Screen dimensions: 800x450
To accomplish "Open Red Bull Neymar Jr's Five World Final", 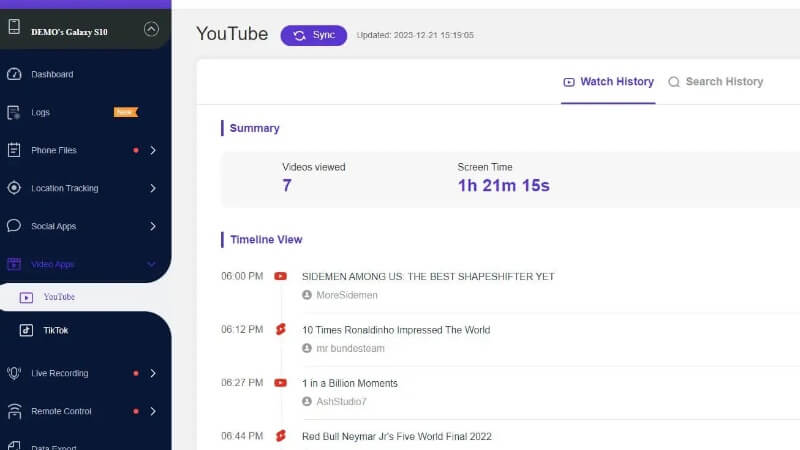I will [397, 437].
